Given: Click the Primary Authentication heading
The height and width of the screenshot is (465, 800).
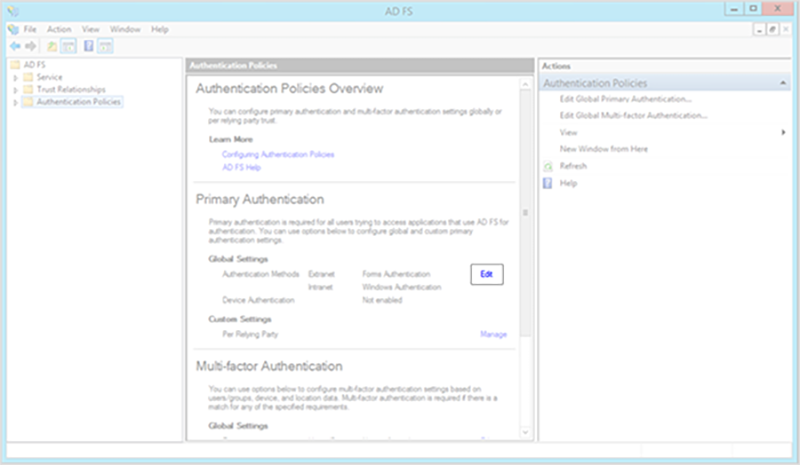Looking at the screenshot, I should 260,200.
